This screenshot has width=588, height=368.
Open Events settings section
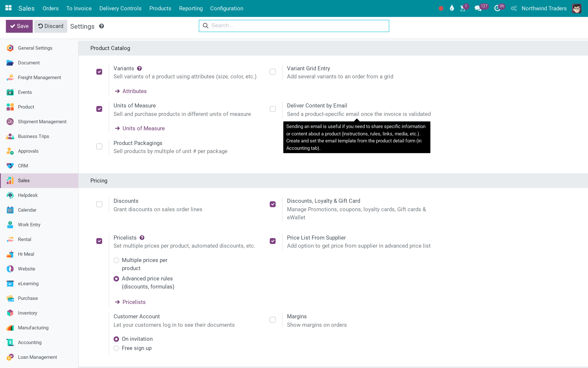39,92
